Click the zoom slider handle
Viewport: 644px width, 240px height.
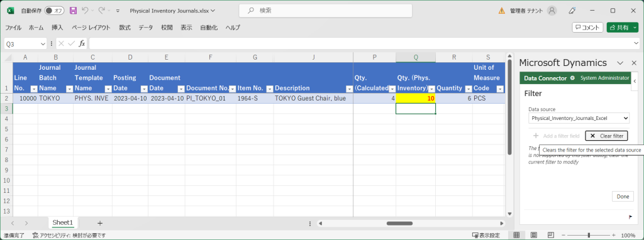[x=589, y=235]
